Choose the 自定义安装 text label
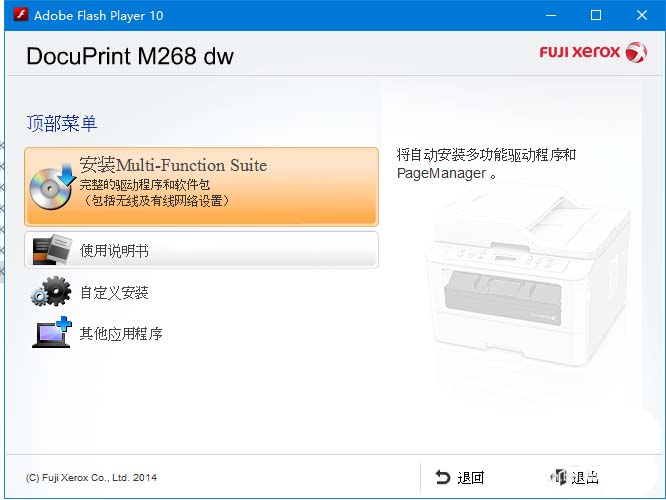The height and width of the screenshot is (500, 666). [x=114, y=293]
